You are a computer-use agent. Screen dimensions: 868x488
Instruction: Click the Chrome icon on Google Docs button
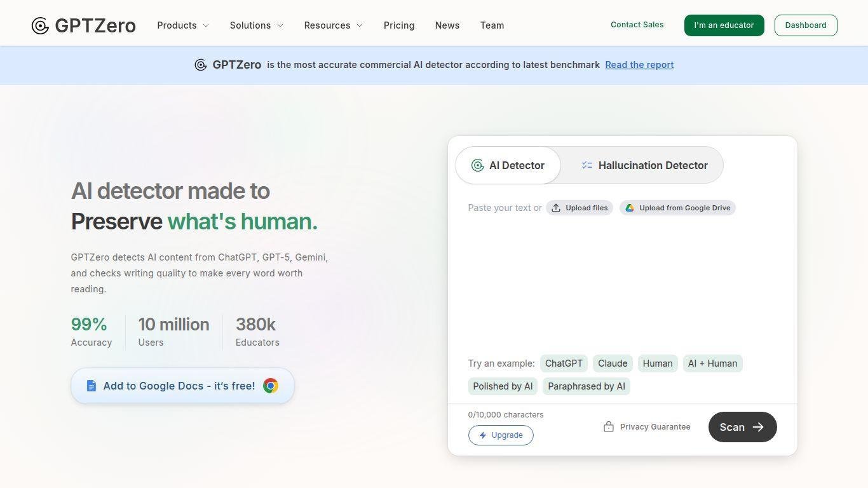[x=271, y=386]
